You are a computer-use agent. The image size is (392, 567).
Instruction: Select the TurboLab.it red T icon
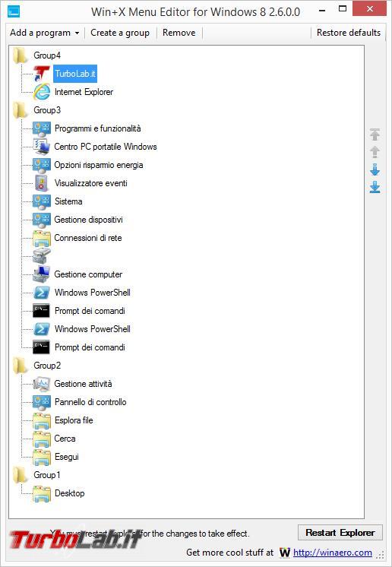pyautogui.click(x=42, y=74)
